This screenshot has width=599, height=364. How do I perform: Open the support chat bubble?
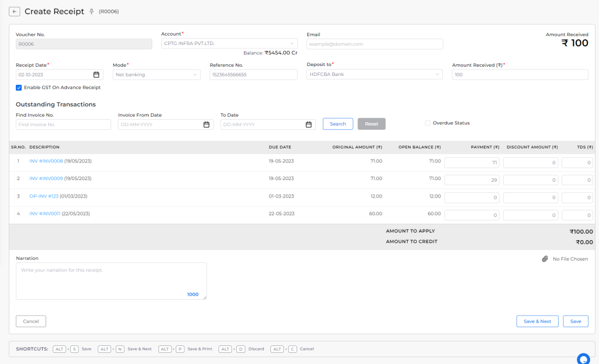pos(582,358)
